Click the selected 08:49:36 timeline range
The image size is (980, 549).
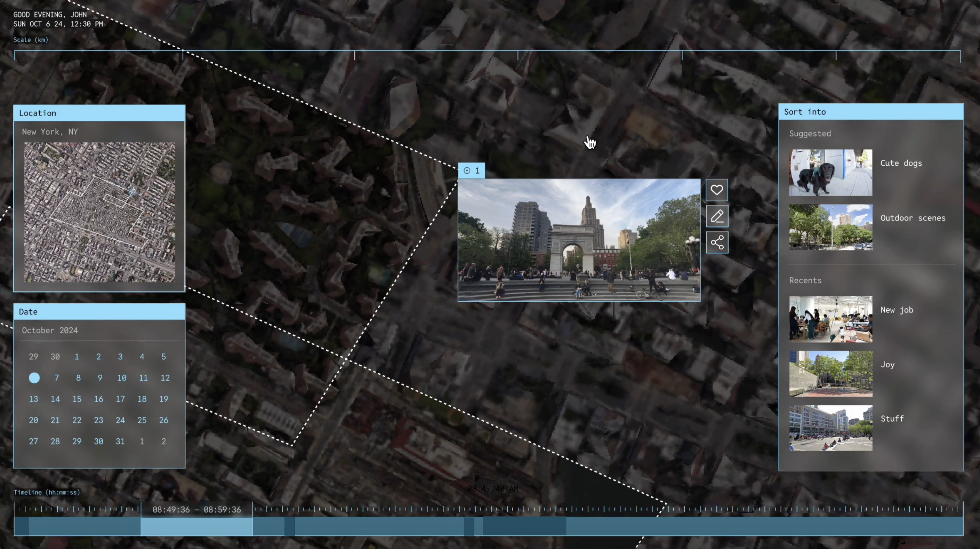tap(196, 525)
